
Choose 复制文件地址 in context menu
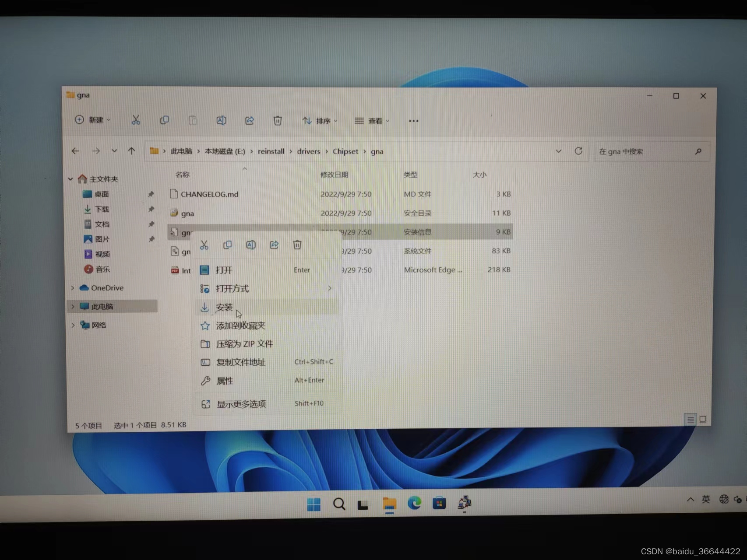pos(267,362)
